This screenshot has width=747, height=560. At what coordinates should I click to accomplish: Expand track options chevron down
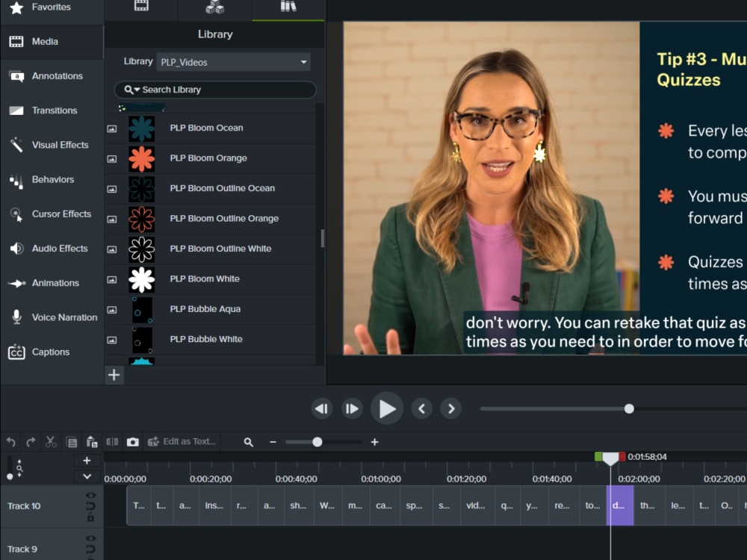point(87,476)
